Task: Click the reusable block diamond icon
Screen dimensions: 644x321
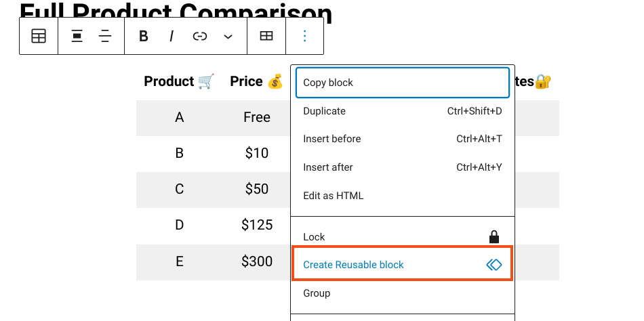Action: pos(494,265)
